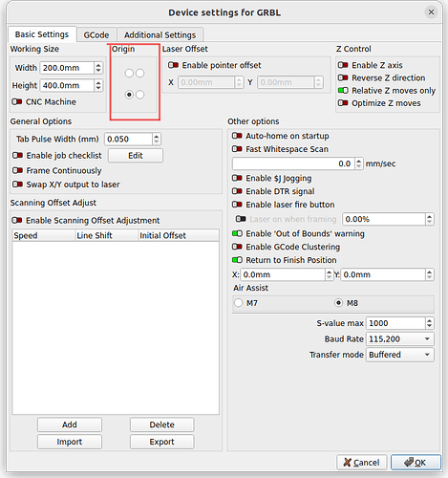Toggle Frame Continuously
Image resolution: width=448 pixels, height=478 pixels.
point(17,171)
